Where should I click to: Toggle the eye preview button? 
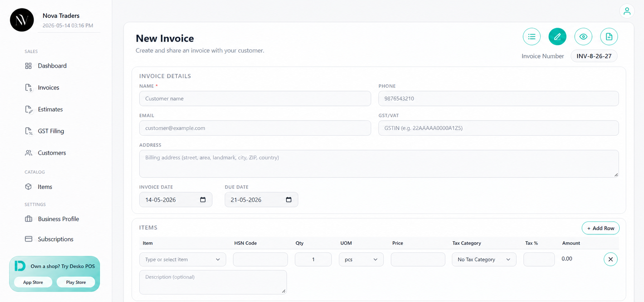[x=583, y=37]
